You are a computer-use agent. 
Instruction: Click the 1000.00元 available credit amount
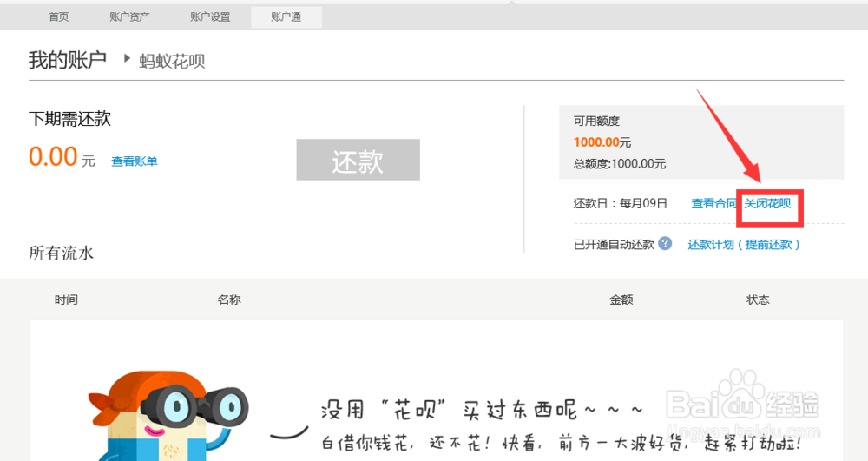(x=602, y=142)
